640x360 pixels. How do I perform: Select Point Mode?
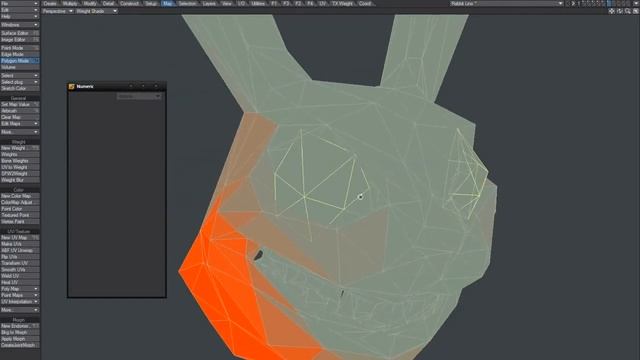20,48
